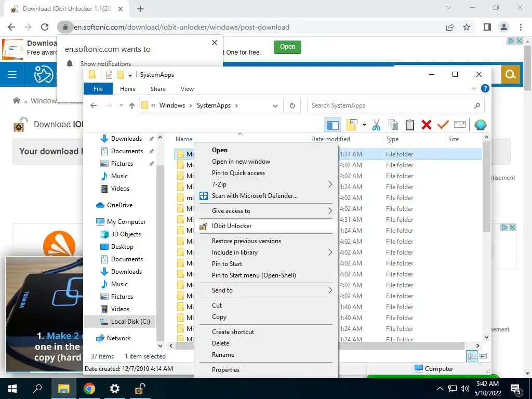The width and height of the screenshot is (532, 399).
Task: Click the orange checkmark Properties toolbar icon
Action: pyautogui.click(x=443, y=125)
